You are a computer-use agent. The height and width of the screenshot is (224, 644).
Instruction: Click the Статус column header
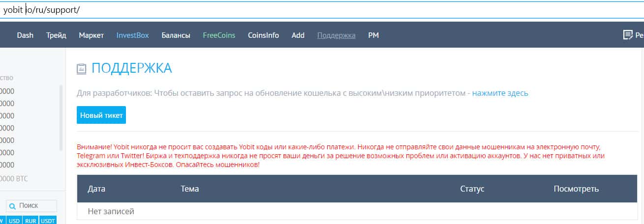472,189
